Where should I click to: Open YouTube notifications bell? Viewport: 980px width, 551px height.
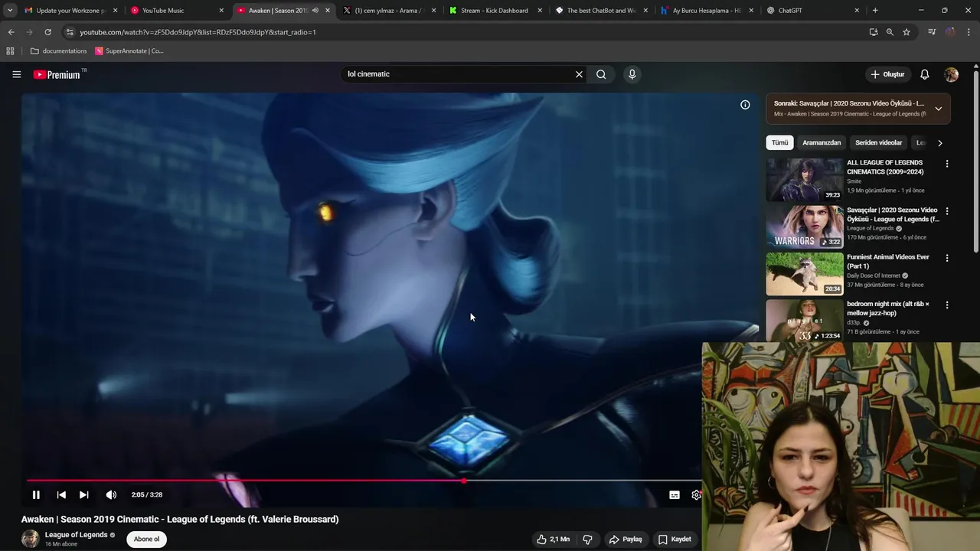tap(924, 74)
